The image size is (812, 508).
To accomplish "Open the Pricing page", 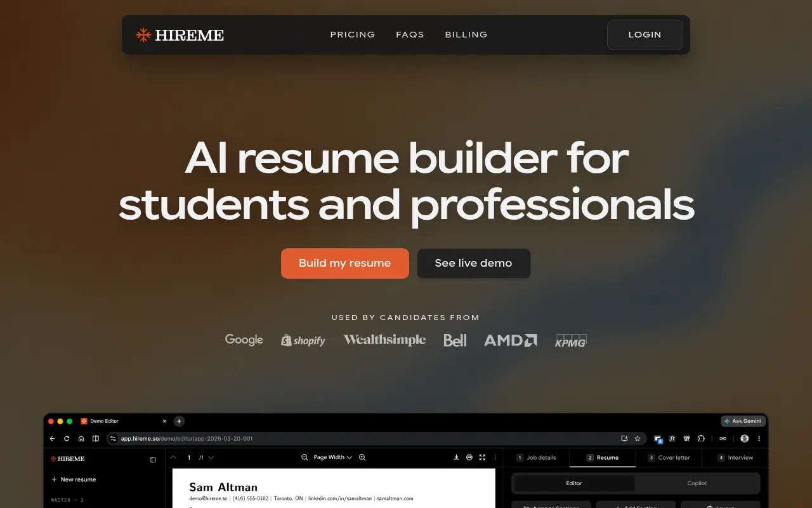I will click(x=353, y=35).
